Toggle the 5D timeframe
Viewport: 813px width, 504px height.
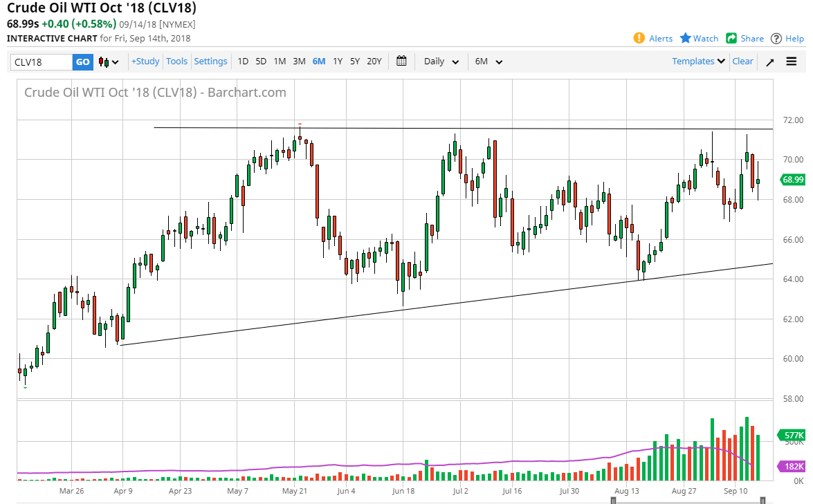[x=261, y=62]
